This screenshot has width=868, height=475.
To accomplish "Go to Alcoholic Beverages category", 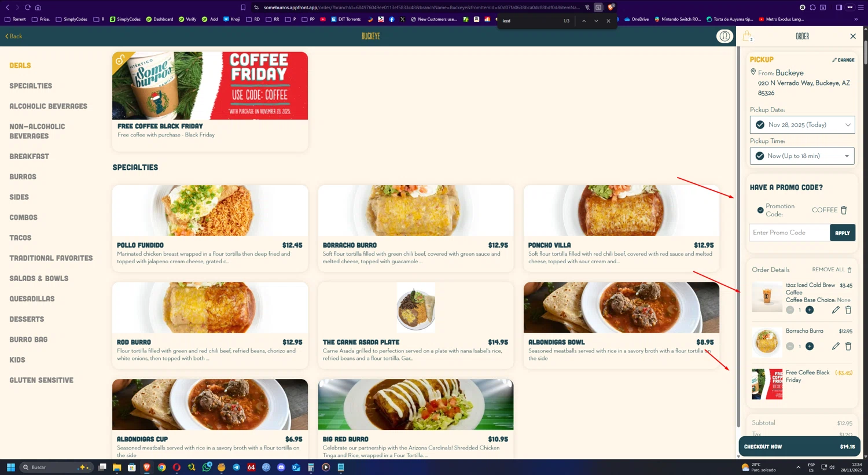I will pyautogui.click(x=48, y=106).
